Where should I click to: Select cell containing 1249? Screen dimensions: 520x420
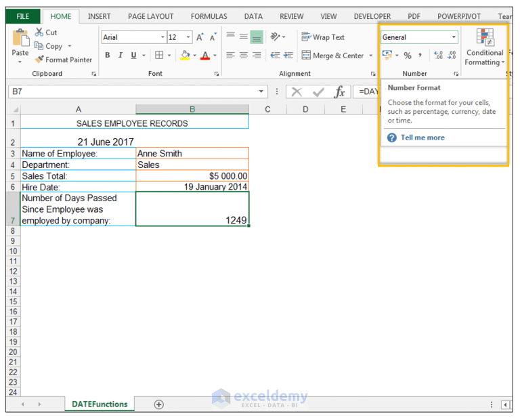click(x=192, y=209)
